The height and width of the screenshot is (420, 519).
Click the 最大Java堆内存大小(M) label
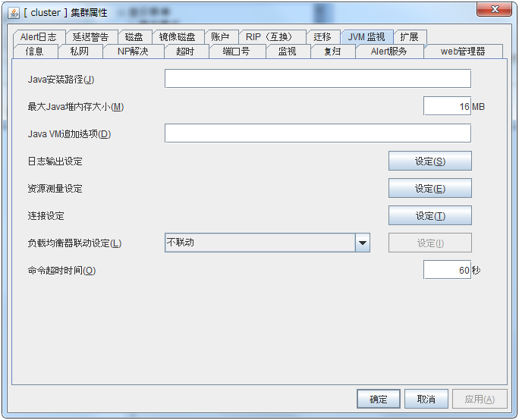[75, 107]
